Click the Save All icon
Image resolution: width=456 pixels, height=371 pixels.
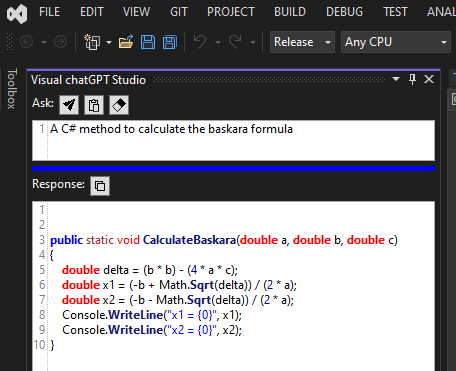tap(170, 42)
